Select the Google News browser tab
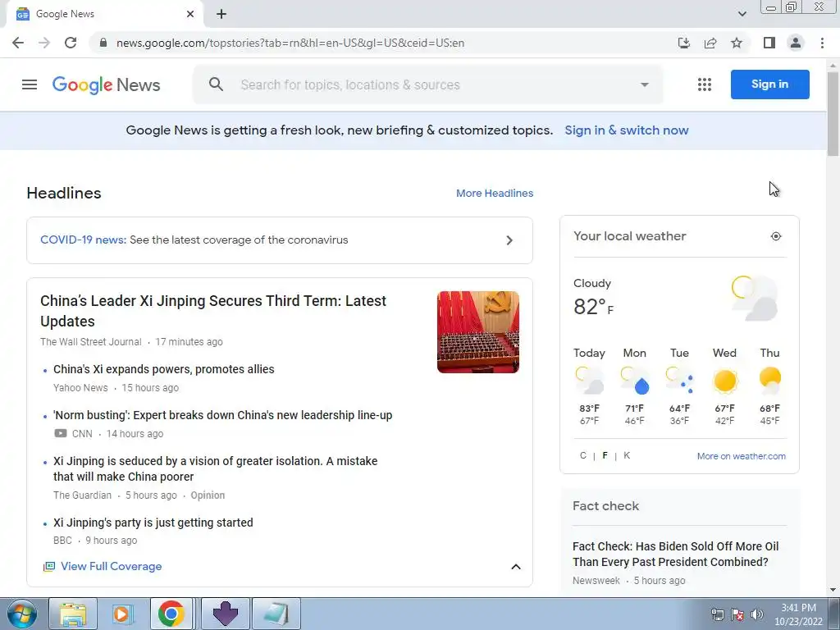This screenshot has height=630, width=840. [x=105, y=14]
